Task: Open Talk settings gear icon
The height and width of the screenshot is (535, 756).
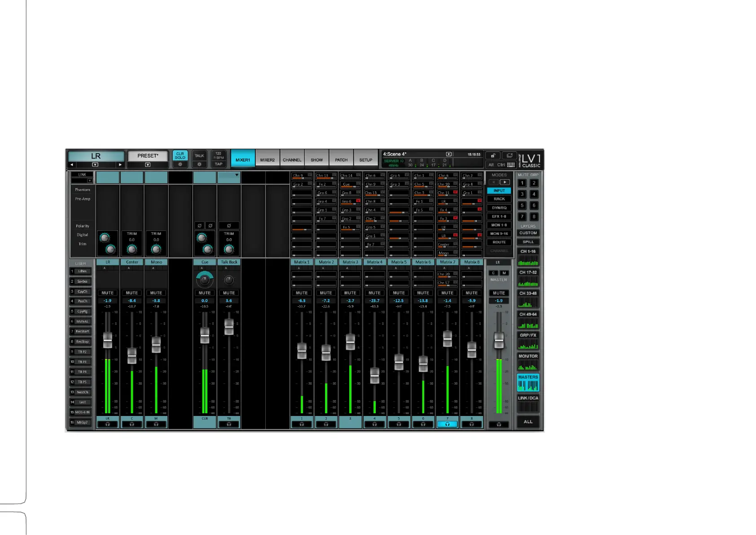Action: pos(199,164)
